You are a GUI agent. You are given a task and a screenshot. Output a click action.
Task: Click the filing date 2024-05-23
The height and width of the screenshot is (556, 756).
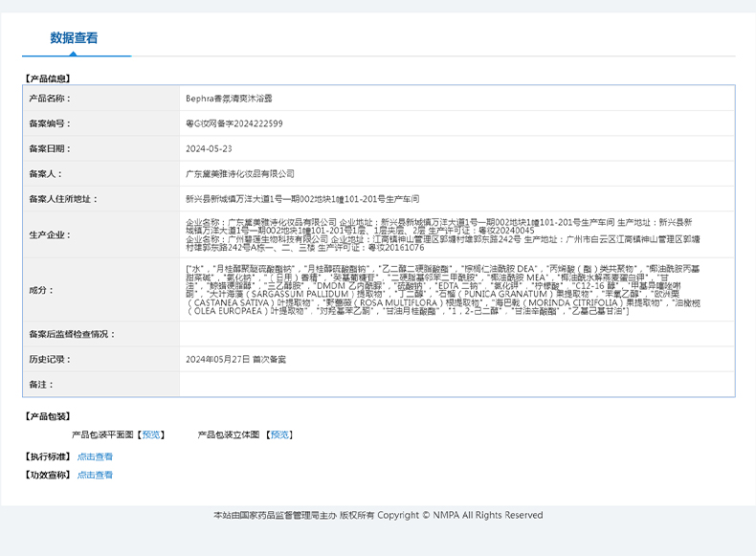[209, 148]
